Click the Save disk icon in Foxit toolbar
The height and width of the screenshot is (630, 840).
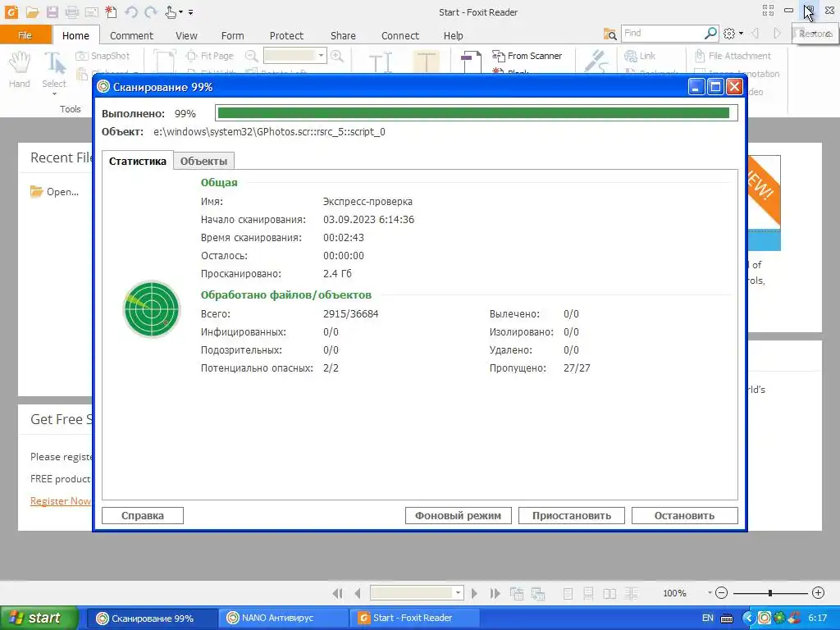(52, 11)
